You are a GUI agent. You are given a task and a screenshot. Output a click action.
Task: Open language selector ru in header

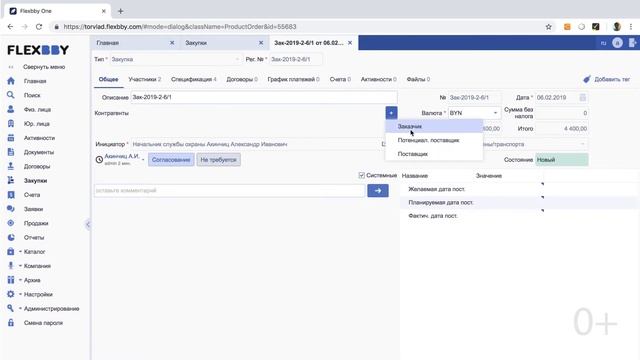point(603,43)
